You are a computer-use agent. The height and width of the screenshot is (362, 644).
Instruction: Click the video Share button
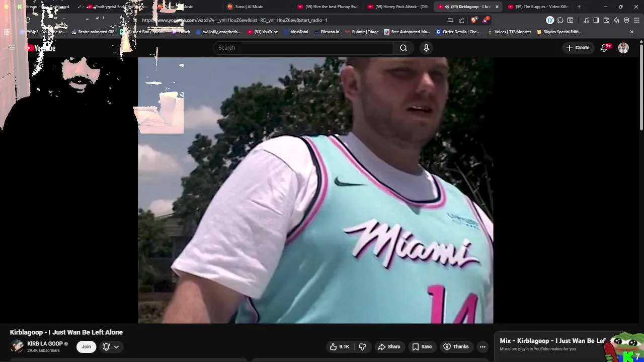click(389, 346)
